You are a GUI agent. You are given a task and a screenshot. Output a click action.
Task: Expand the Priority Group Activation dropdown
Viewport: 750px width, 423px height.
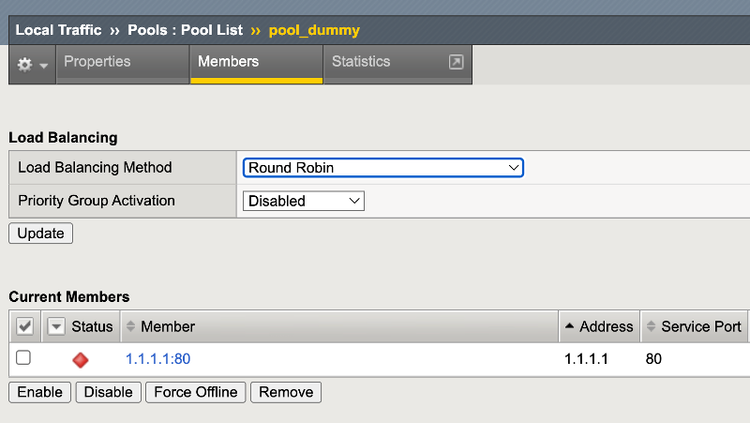tap(304, 201)
